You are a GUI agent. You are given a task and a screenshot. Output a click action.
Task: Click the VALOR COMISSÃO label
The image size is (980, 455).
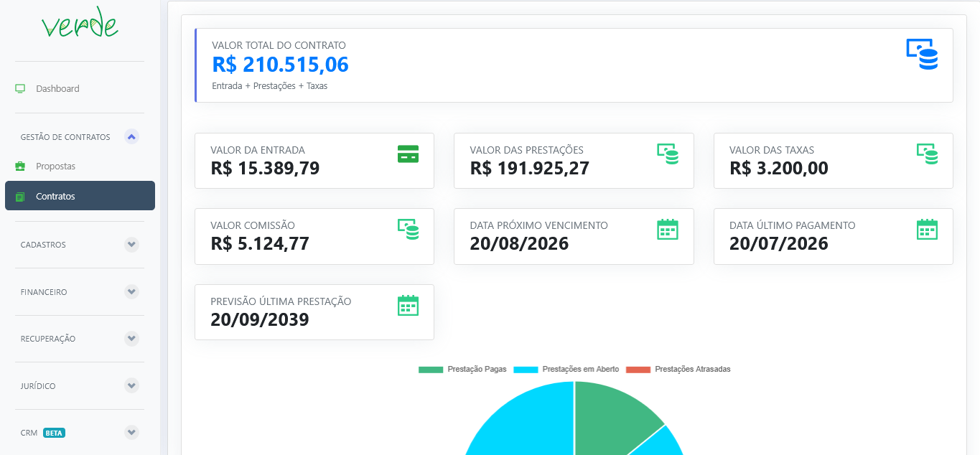(x=253, y=226)
